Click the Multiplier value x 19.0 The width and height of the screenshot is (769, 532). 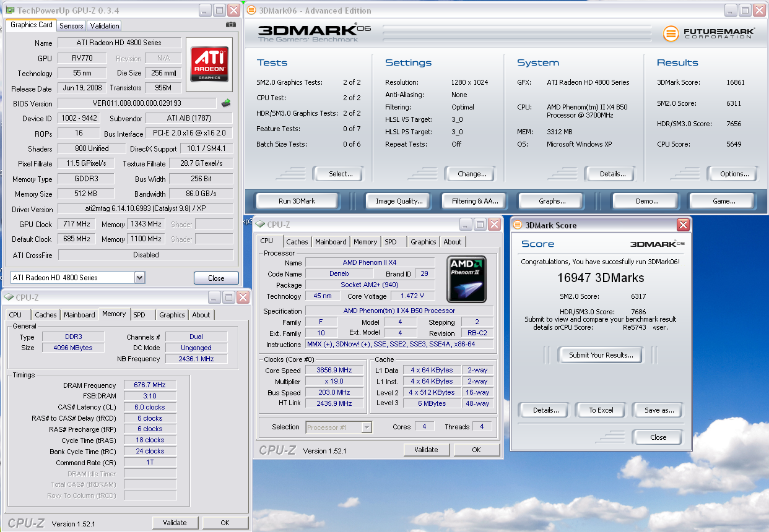tap(334, 382)
